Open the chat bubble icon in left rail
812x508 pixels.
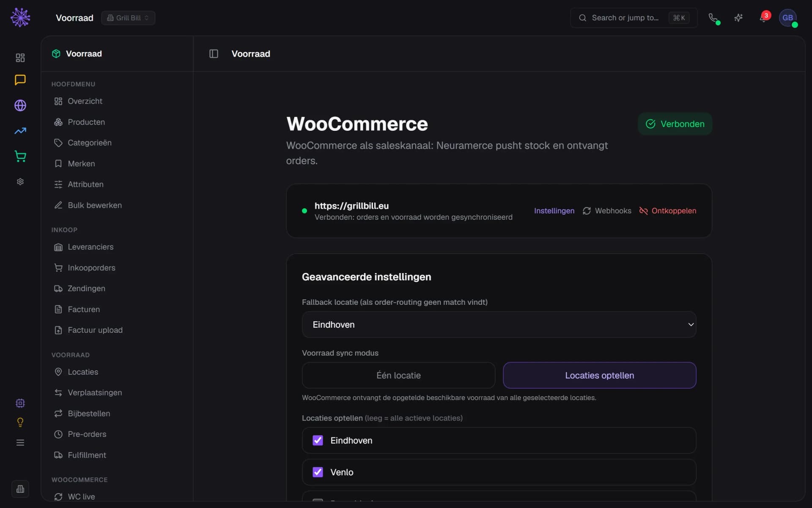tap(20, 80)
